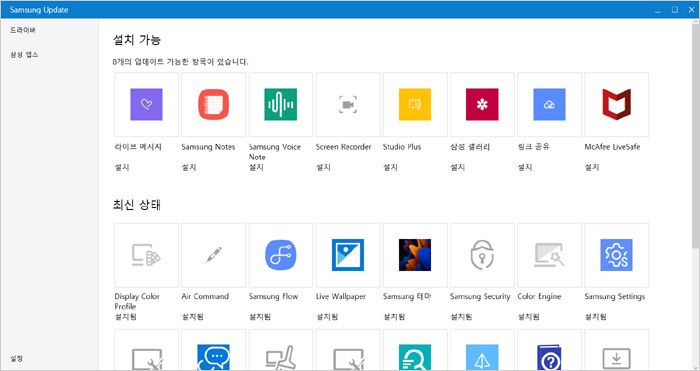Click the Display Color Profile name label

coord(137,301)
